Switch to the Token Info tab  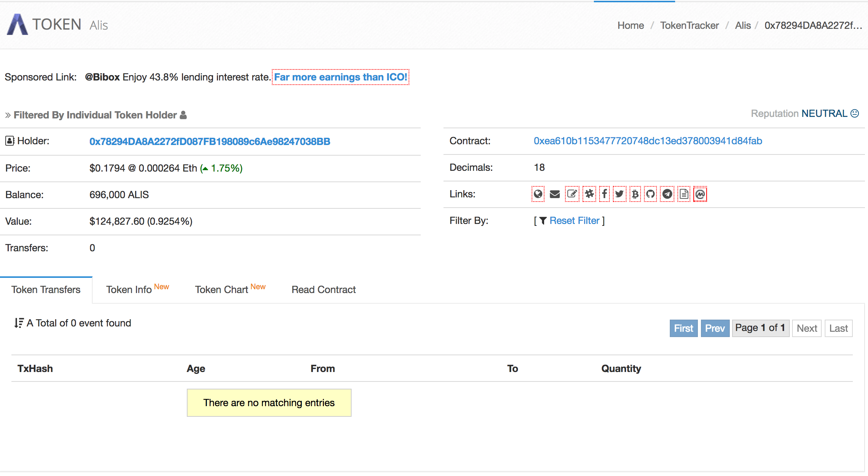coord(129,290)
